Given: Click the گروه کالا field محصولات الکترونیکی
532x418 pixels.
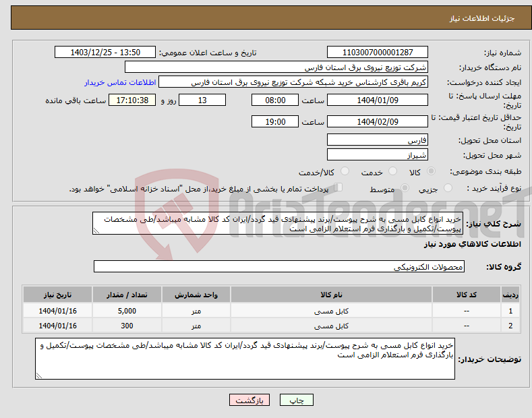Looking at the screenshot, I should coord(279,267).
